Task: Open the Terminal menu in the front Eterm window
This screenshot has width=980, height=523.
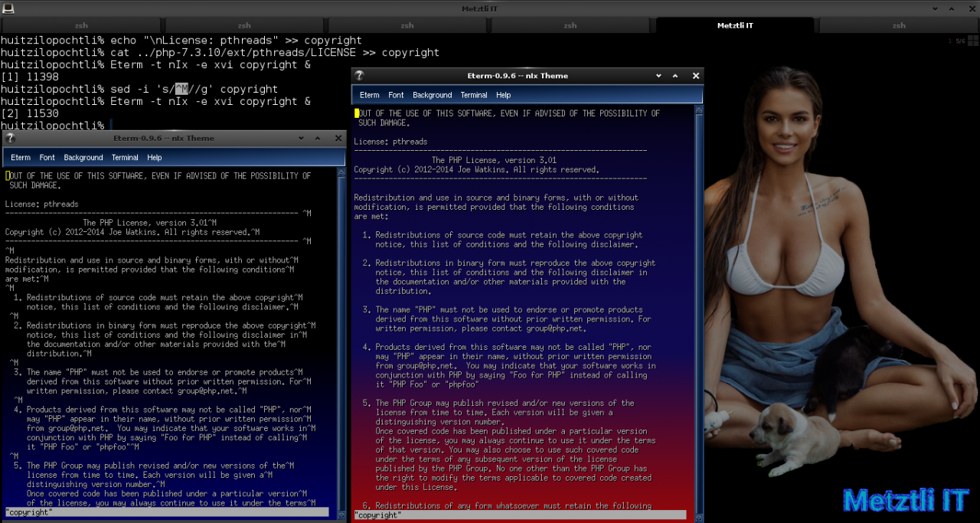Action: [x=474, y=95]
